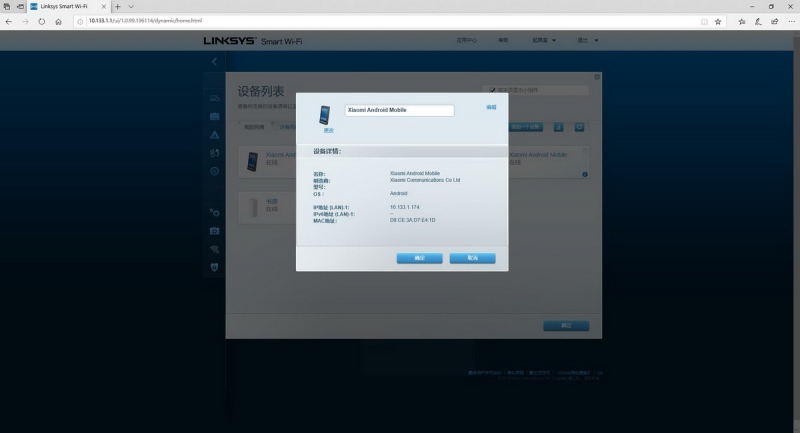The width and height of the screenshot is (800, 433).
Task: Close the device list panel with X
Action: click(x=597, y=77)
